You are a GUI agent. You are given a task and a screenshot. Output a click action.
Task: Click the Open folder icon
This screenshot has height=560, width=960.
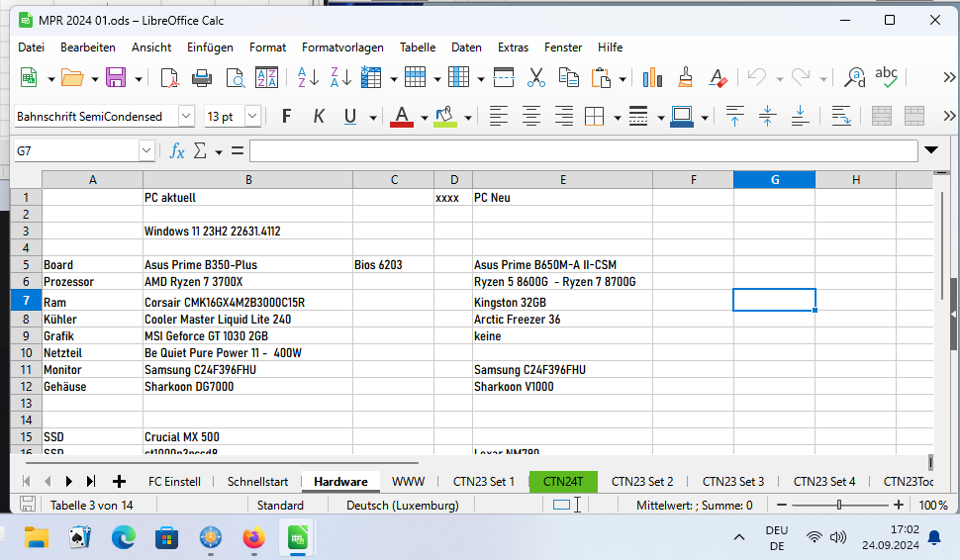point(72,78)
